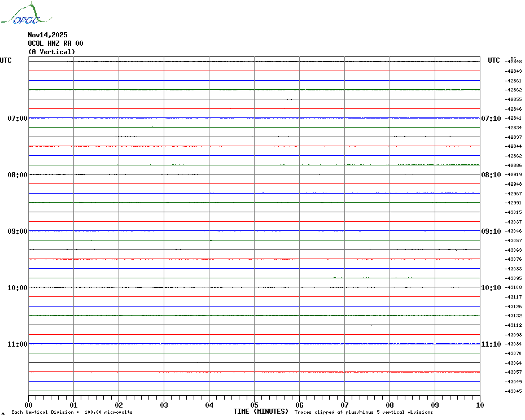Click the 'Traces clipped' footer note
This screenshot has width=525, height=420.
click(x=364, y=412)
